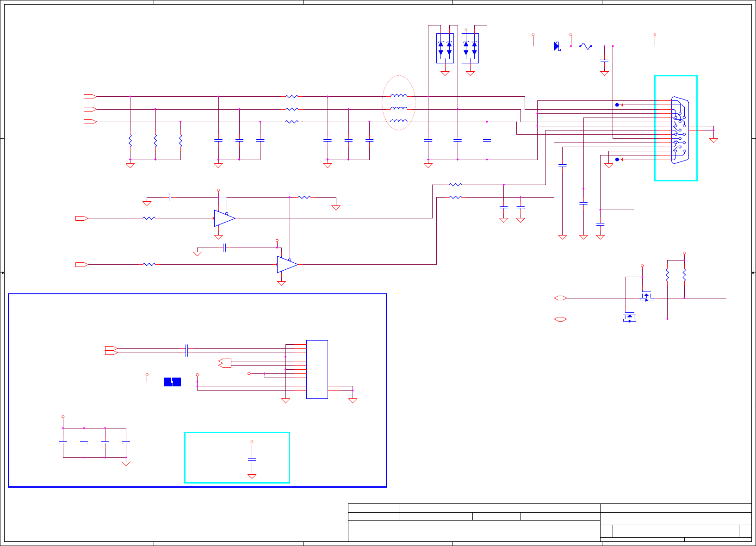
Task: Click the lower filled blue dot near the connector
Action: pyautogui.click(x=617, y=160)
